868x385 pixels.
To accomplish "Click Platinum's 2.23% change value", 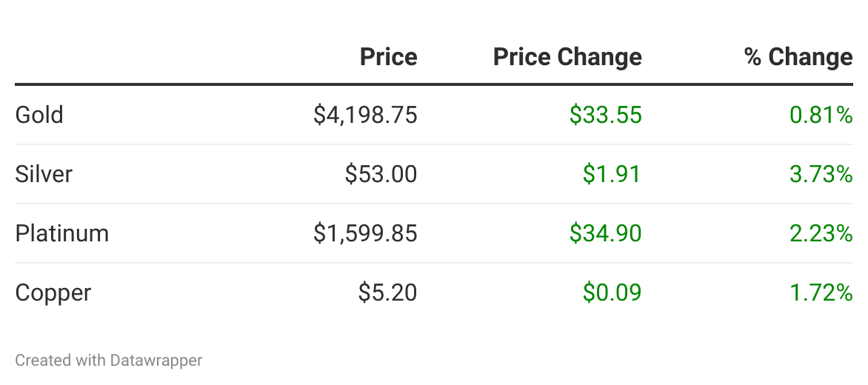I will 821,233.
